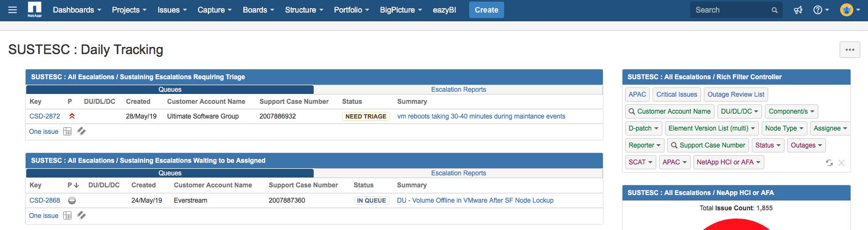Expand the SCAT filter dropdown
Image resolution: width=868 pixels, height=230 pixels.
tap(640, 162)
